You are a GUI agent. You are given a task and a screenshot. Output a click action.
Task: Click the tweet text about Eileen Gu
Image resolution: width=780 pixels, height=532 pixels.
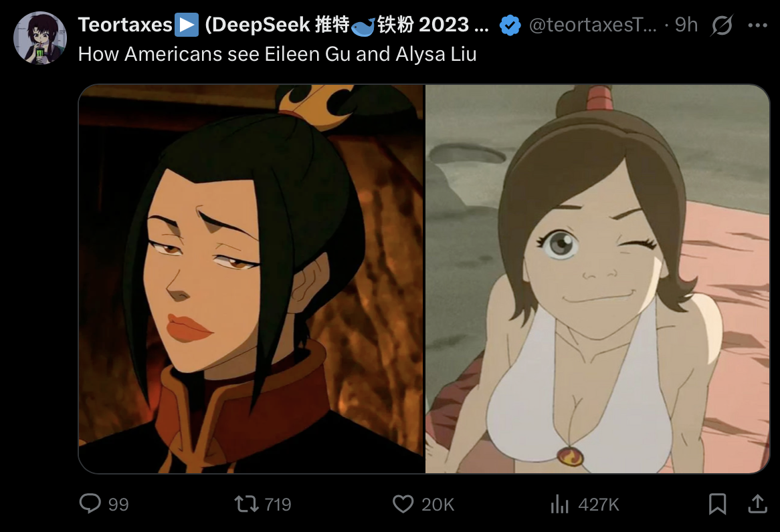tap(277, 53)
